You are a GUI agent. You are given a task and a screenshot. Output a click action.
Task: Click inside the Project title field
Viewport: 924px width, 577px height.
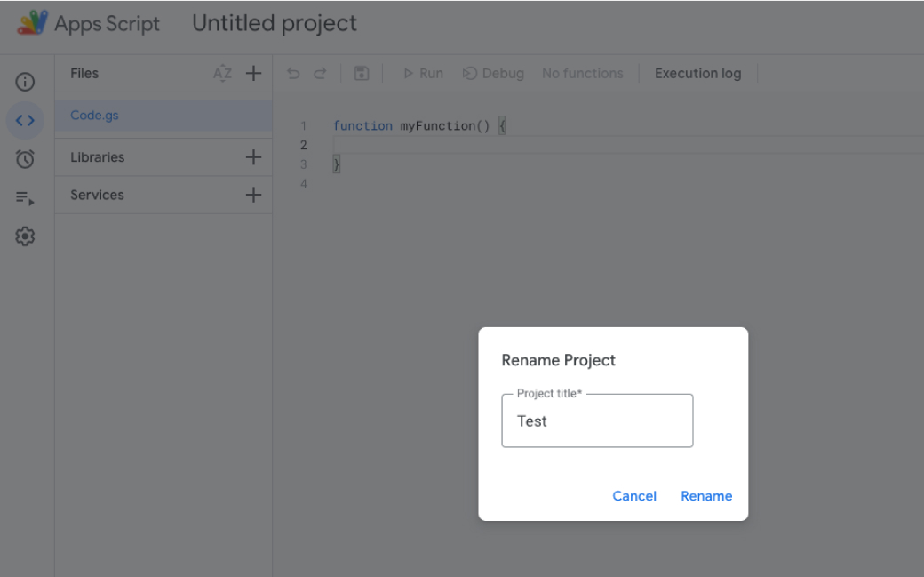click(x=597, y=421)
